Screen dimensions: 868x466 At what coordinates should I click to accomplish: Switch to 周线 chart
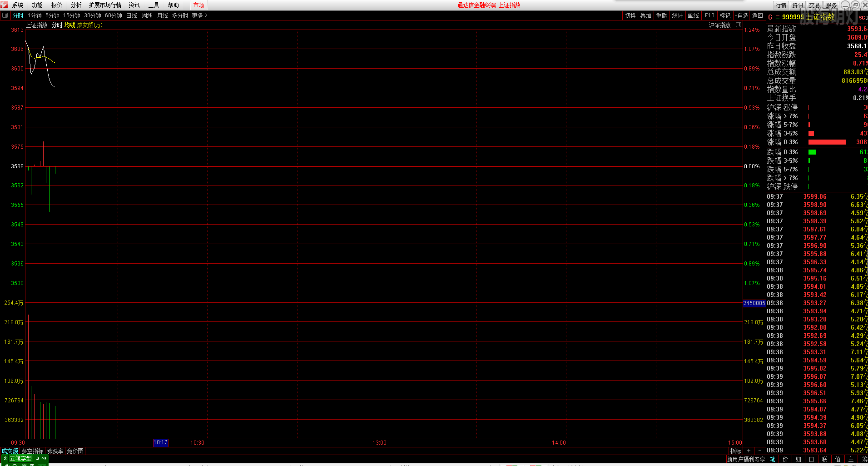(147, 15)
